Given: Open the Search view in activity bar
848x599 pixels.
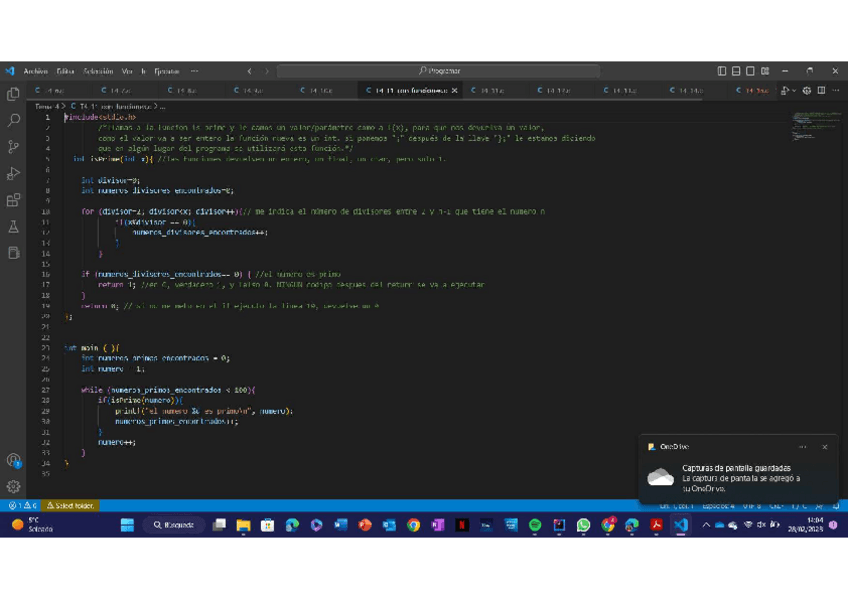Looking at the screenshot, I should point(13,120).
